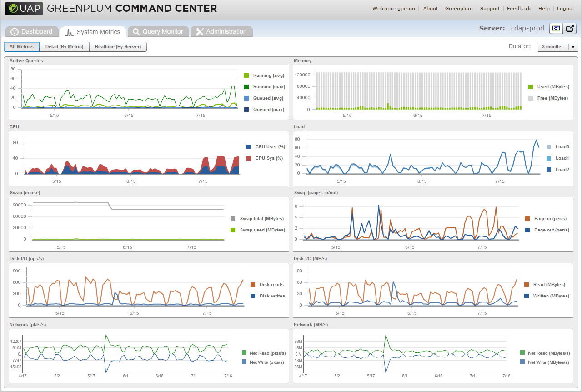
Task: Click the Swap total (MBytes) legend swatch
Action: (233, 219)
